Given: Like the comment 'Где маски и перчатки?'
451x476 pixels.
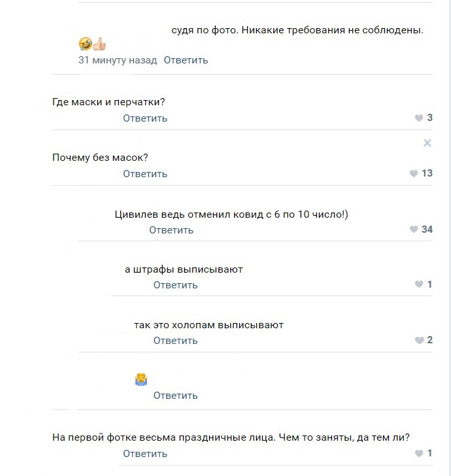Looking at the screenshot, I should pos(419,118).
